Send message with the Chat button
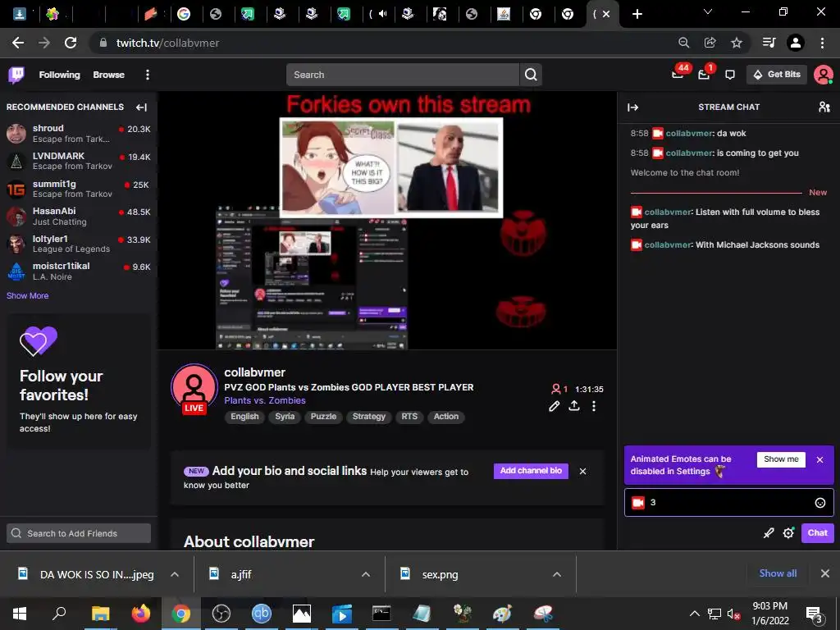Screen dimensions: 840x630 click(818, 533)
